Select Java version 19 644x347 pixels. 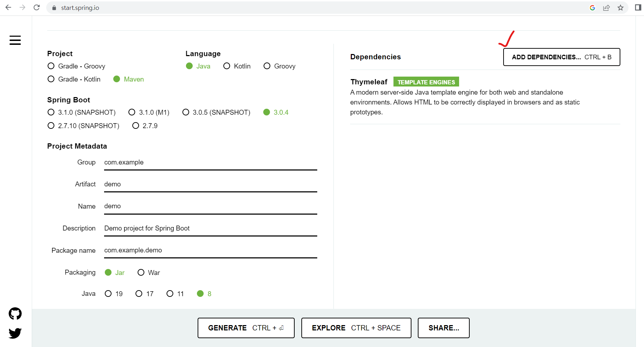tap(114, 294)
